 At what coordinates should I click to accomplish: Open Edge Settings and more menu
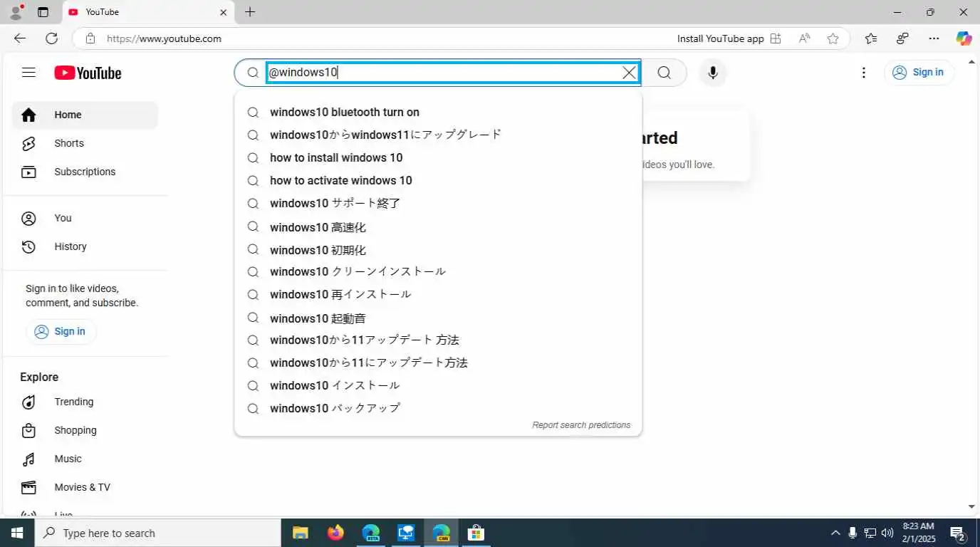[934, 38]
